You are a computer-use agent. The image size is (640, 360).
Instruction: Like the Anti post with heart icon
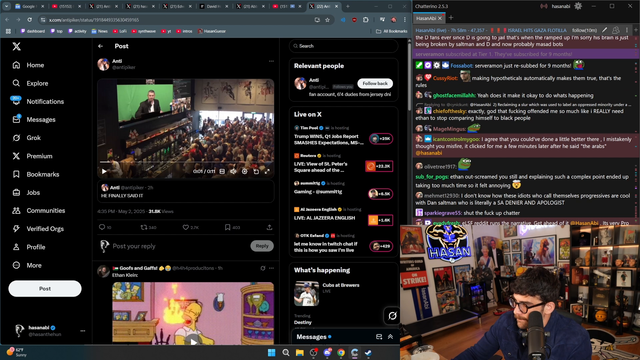point(186,227)
